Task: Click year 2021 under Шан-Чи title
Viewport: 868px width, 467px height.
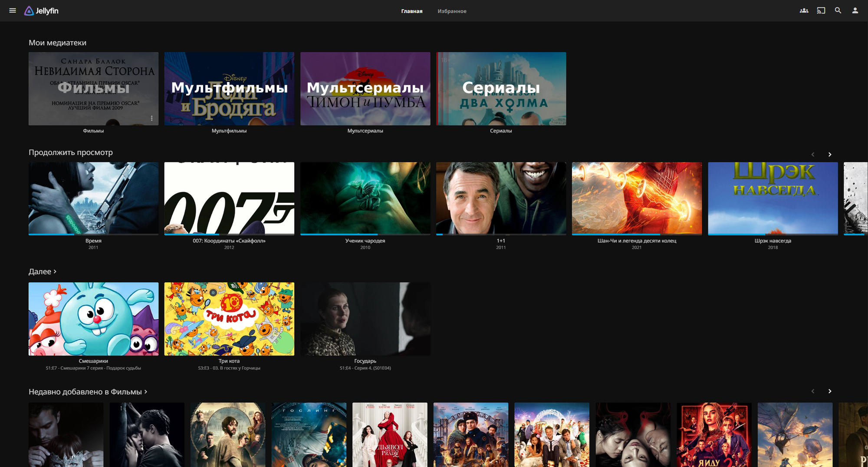Action: click(637, 248)
